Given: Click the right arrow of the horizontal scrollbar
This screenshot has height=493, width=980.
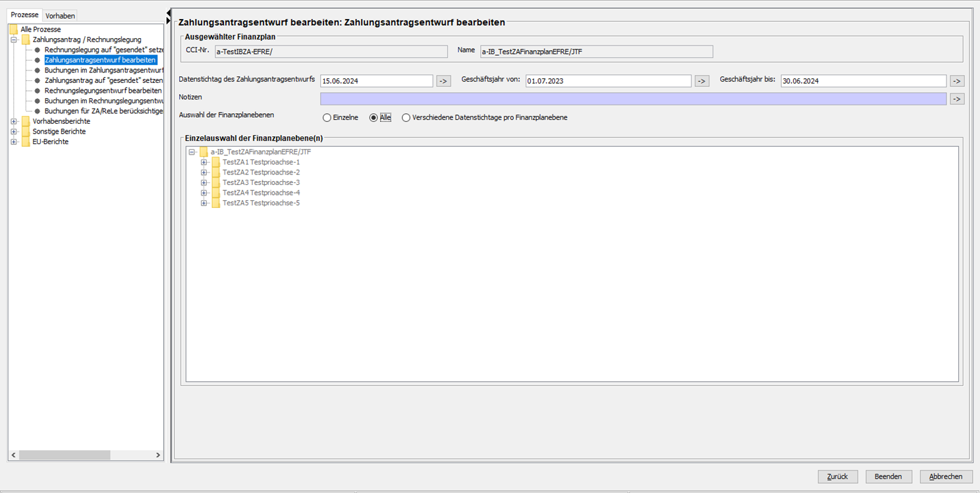Looking at the screenshot, I should tap(158, 455).
